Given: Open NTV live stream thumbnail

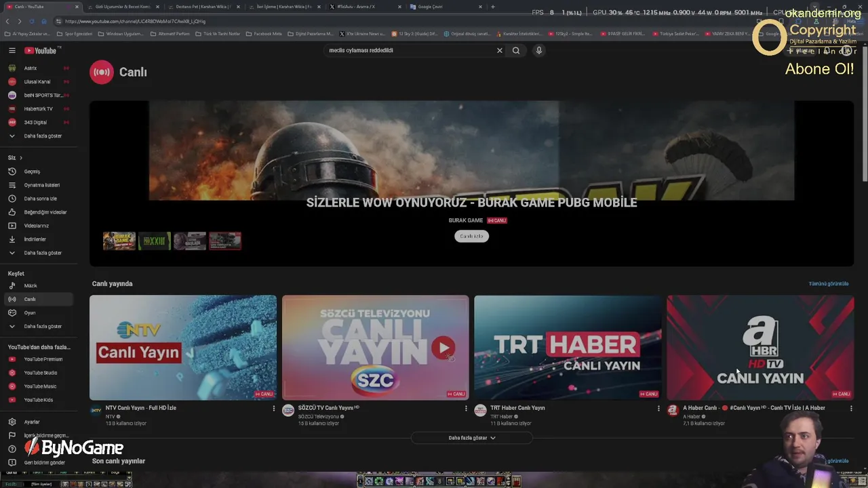Looking at the screenshot, I should click(x=183, y=347).
